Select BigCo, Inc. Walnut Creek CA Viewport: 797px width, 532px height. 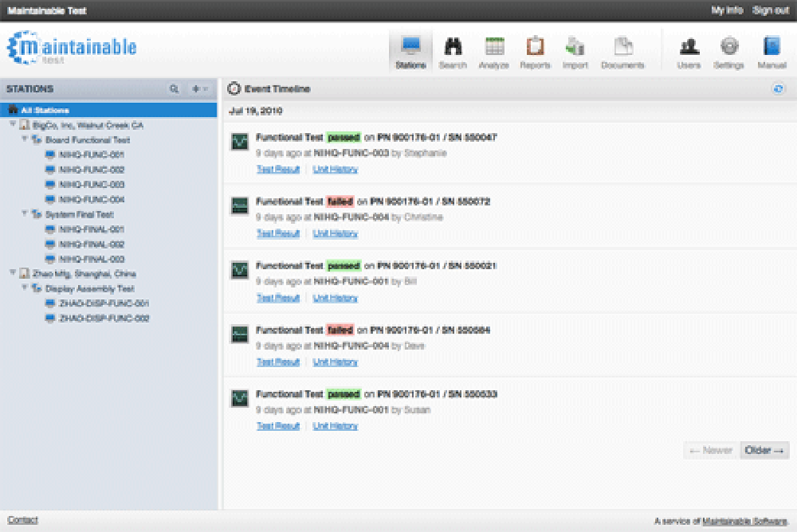(x=88, y=125)
